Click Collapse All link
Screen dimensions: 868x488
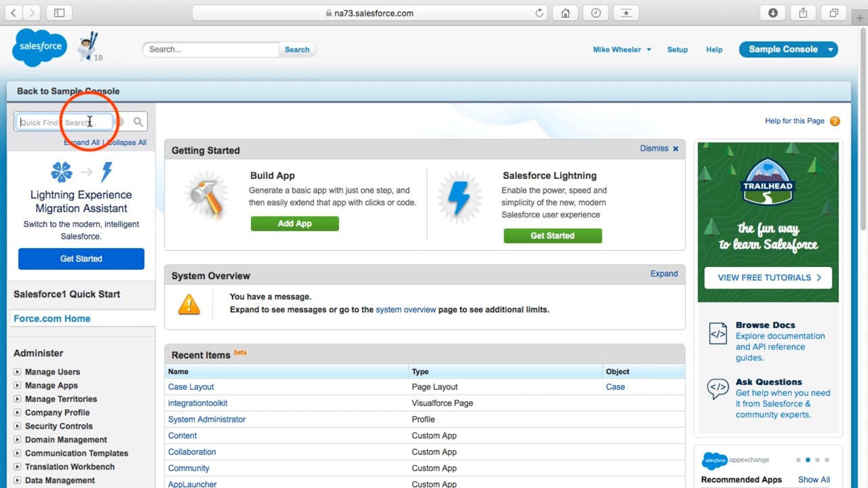tap(127, 143)
